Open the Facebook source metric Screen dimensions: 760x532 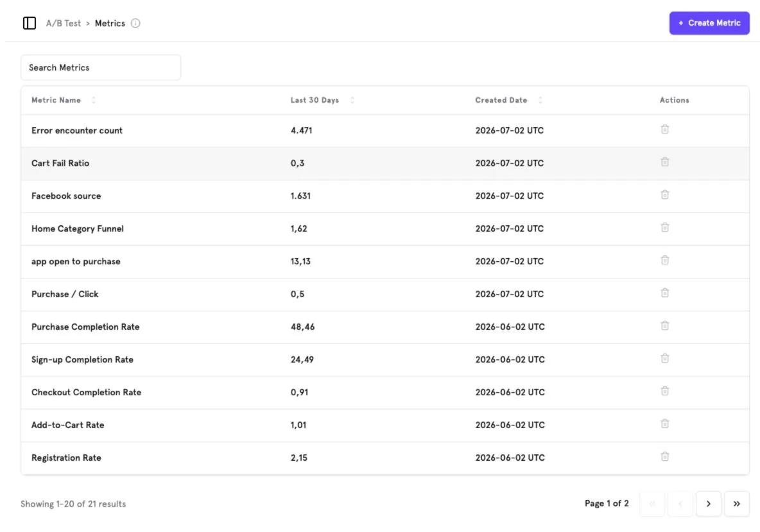(66, 196)
